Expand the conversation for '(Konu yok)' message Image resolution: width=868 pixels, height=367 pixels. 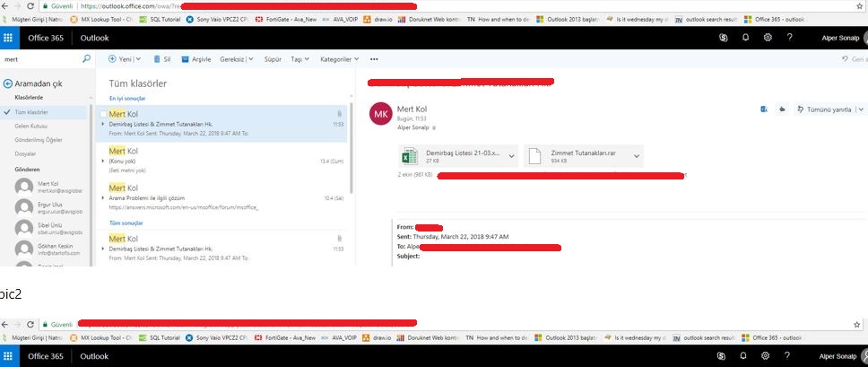point(103,162)
